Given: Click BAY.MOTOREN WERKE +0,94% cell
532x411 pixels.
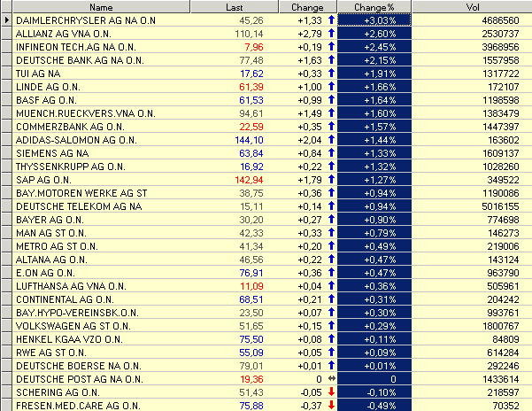Looking at the screenshot, I should (374, 193).
